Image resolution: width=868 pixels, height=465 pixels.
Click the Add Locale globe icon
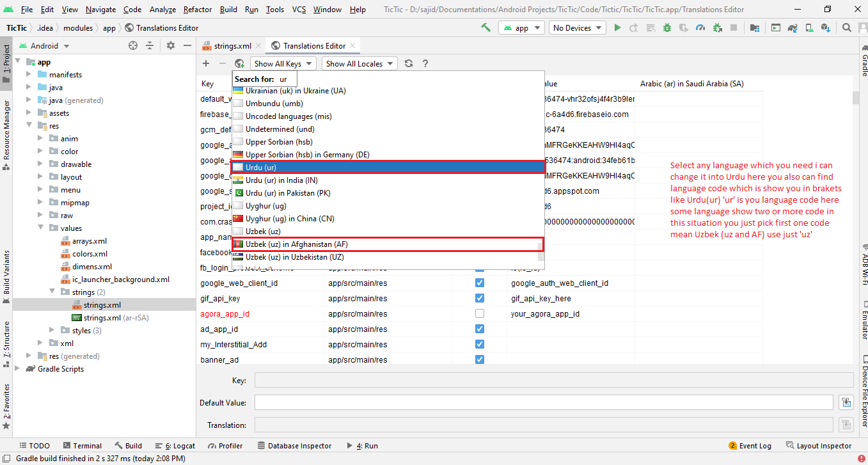coord(239,63)
